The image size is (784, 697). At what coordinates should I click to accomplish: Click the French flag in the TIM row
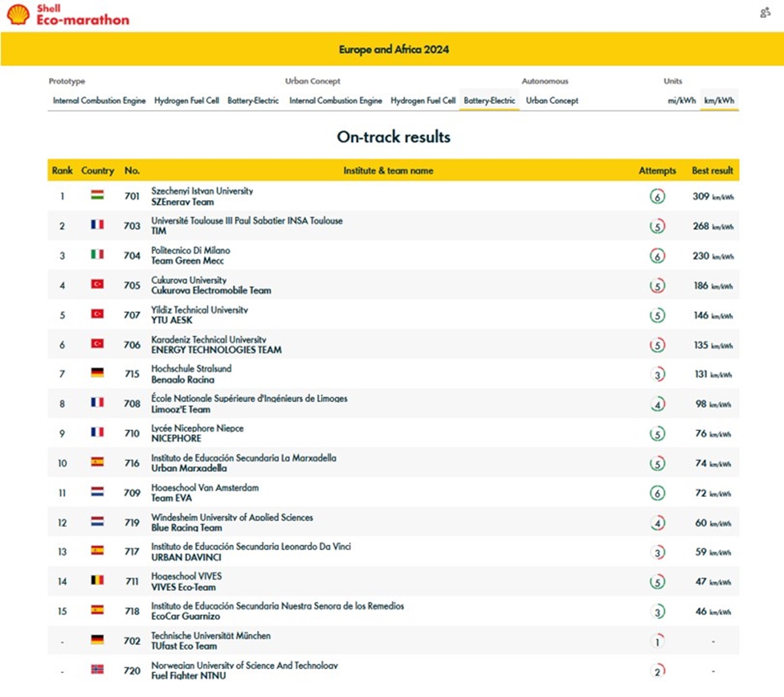[x=97, y=225]
